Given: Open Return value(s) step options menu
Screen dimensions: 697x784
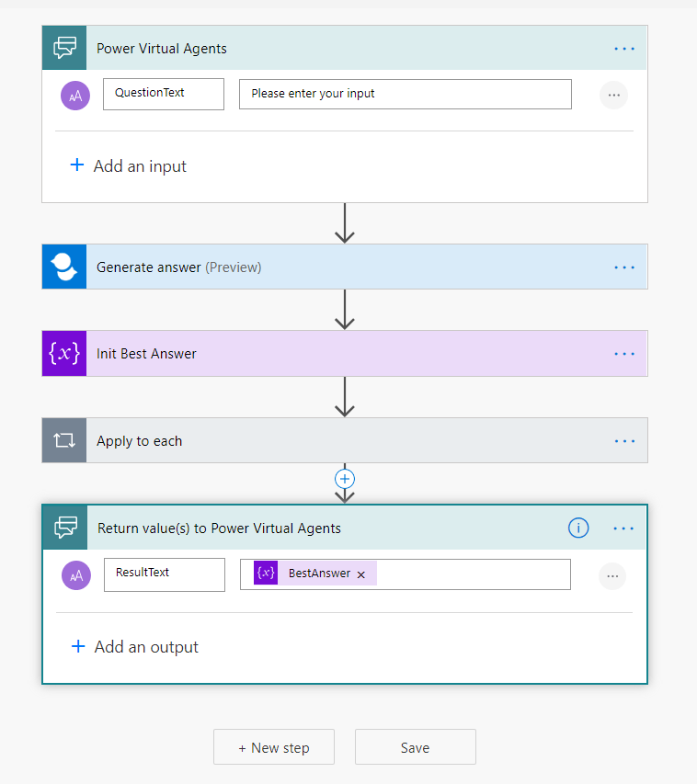Looking at the screenshot, I should [623, 528].
